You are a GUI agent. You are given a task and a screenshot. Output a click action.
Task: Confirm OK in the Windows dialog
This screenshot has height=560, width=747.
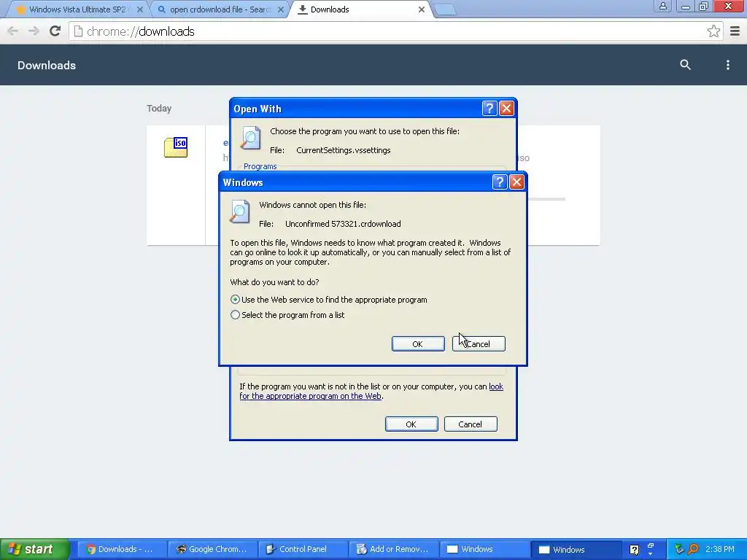point(418,344)
